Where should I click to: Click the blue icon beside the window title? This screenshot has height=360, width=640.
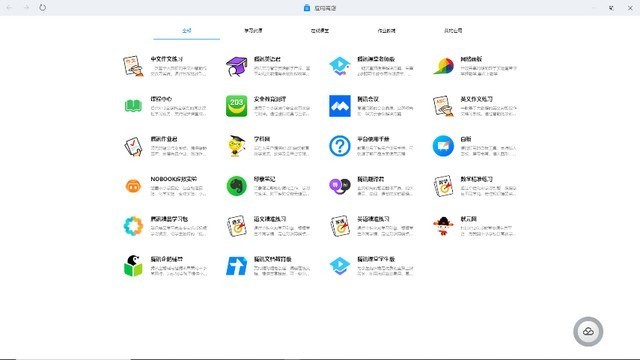307,8
